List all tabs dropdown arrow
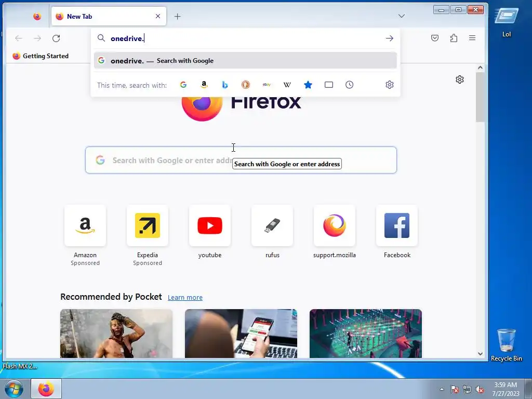The height and width of the screenshot is (399, 532). [x=402, y=16]
